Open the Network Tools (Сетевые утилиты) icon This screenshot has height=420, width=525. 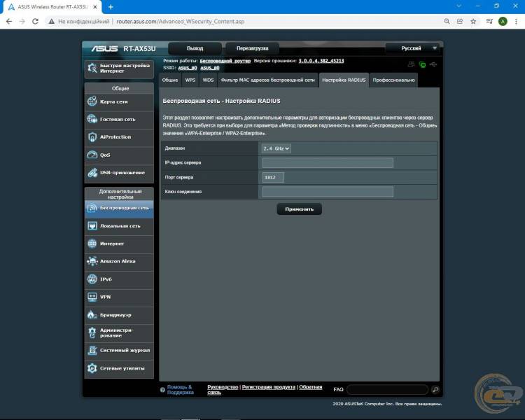(92, 368)
